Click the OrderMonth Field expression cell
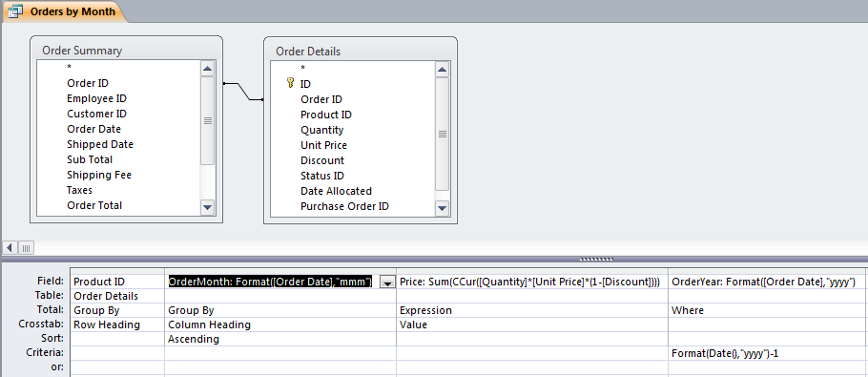The height and width of the screenshot is (377, 868). (x=273, y=282)
